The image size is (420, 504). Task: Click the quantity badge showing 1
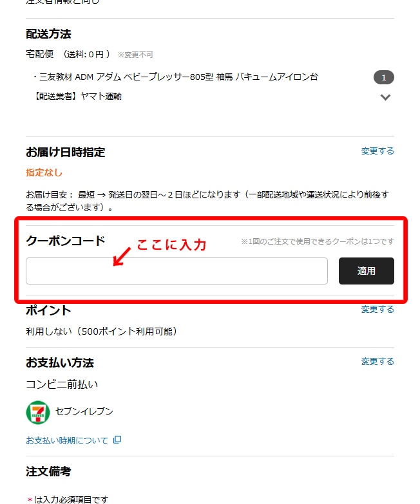[x=384, y=77]
